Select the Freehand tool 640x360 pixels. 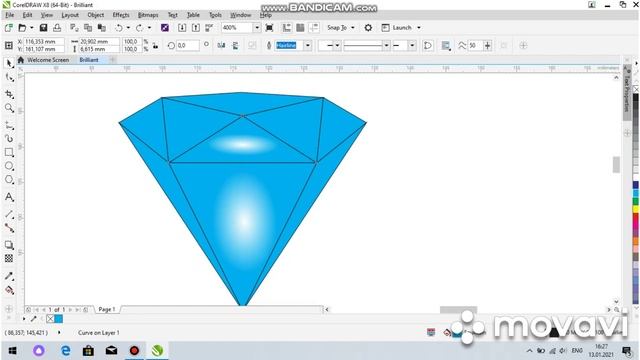pos(9,126)
